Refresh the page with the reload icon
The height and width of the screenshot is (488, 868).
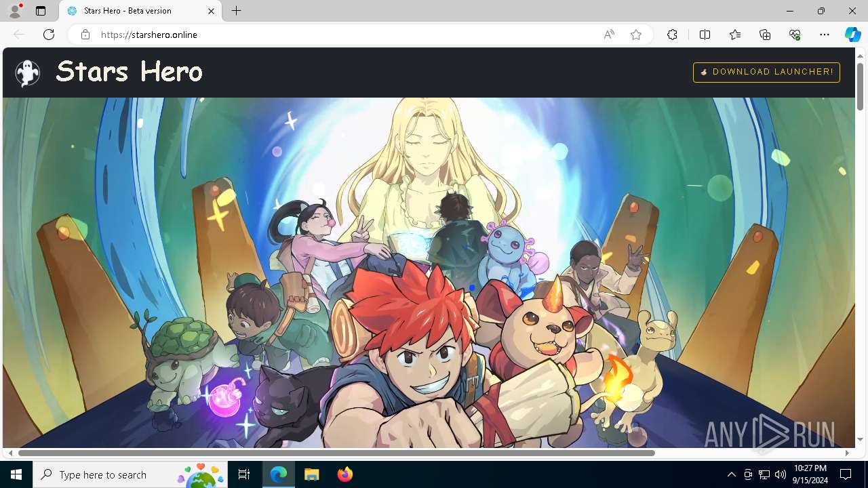49,35
